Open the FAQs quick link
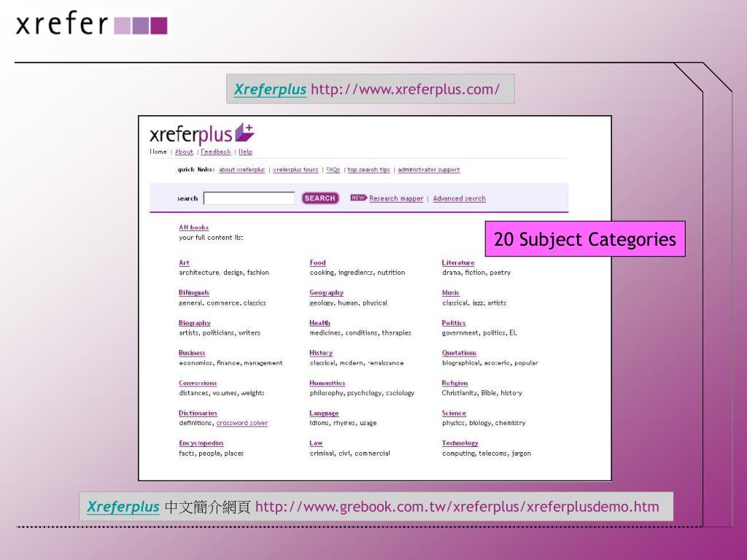Image resolution: width=747 pixels, height=560 pixels. pos(333,169)
